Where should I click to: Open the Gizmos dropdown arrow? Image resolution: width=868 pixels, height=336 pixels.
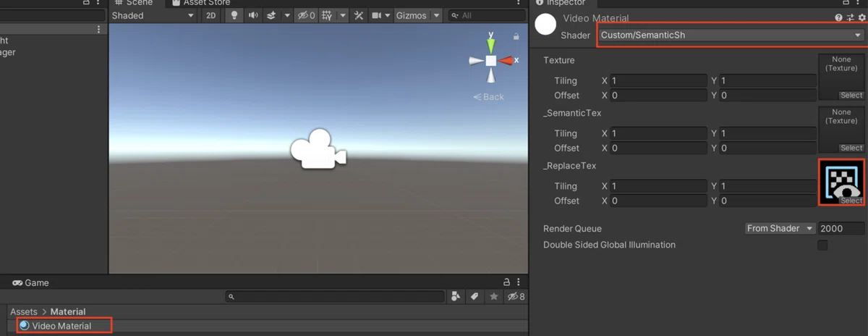(437, 15)
